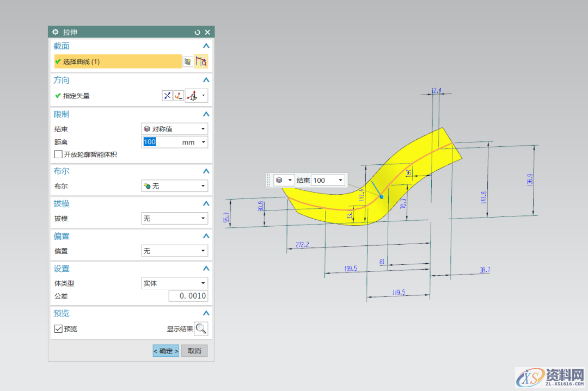Collapse the 偏置 section
Screen dimensions: 588x391
coord(206,237)
